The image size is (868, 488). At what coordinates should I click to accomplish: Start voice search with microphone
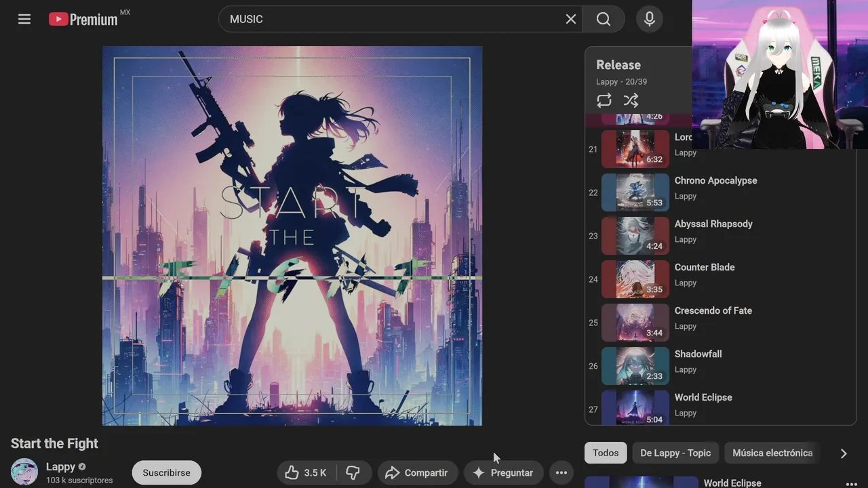[x=650, y=19]
